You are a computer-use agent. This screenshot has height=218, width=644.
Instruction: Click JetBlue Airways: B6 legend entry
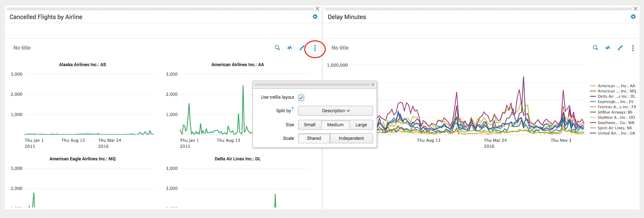(x=611, y=112)
